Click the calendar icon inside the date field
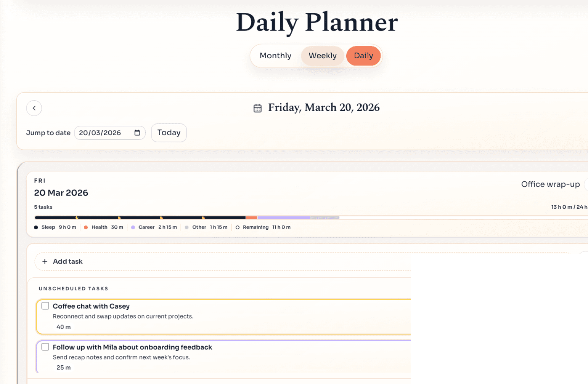The width and height of the screenshot is (588, 384). pyautogui.click(x=137, y=133)
